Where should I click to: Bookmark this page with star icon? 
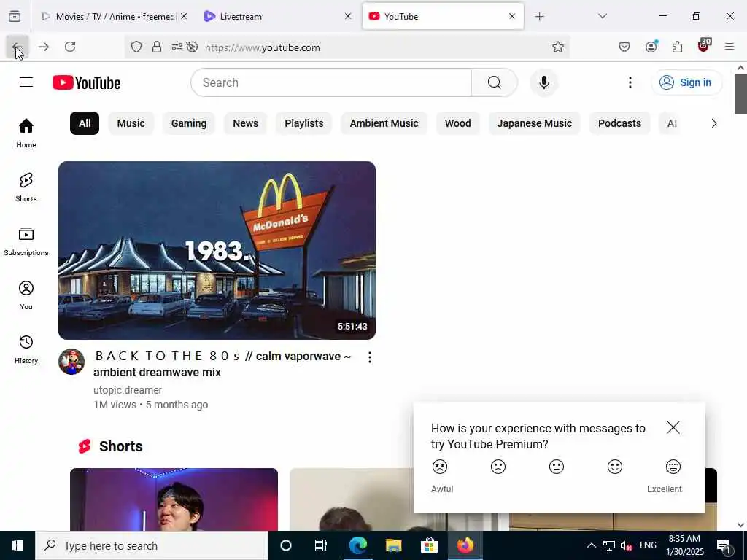(558, 47)
